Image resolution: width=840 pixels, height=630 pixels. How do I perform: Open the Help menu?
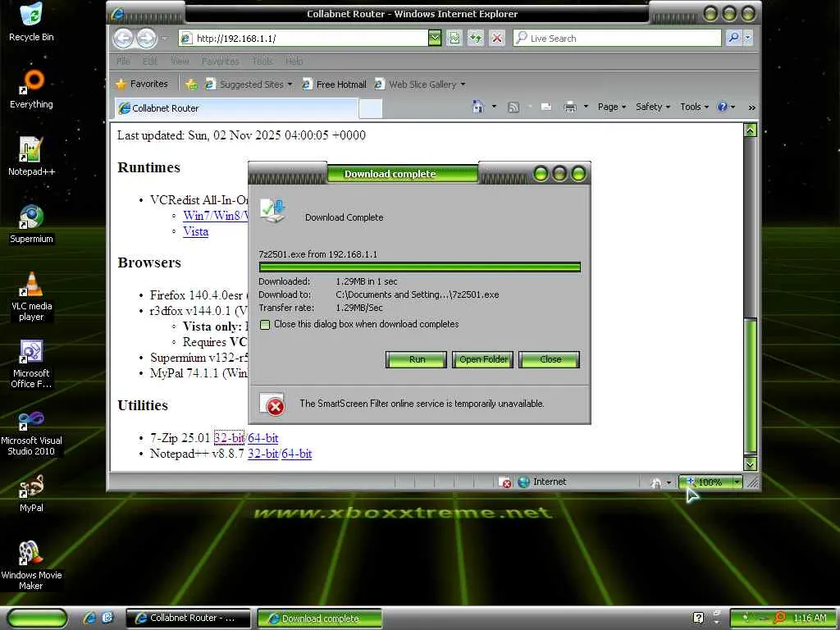pyautogui.click(x=294, y=61)
